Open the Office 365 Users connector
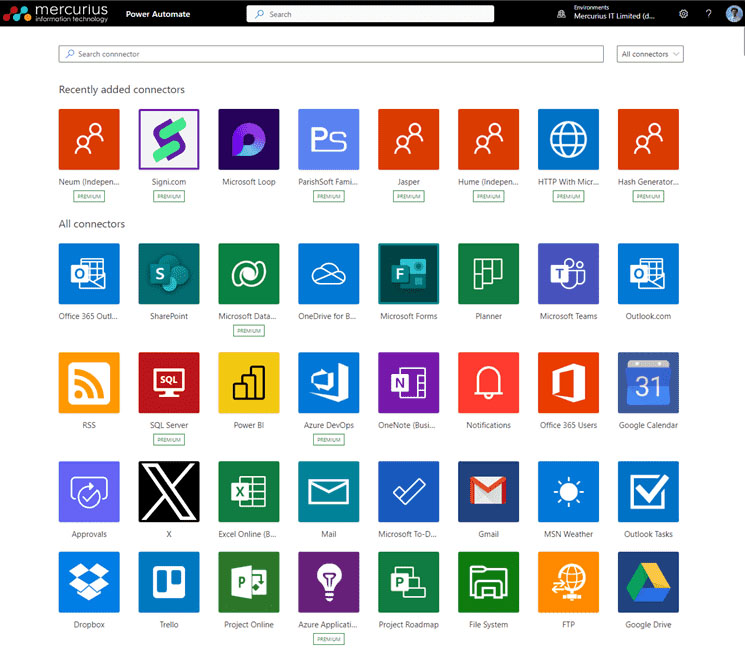This screenshot has height=648, width=745. tap(568, 382)
